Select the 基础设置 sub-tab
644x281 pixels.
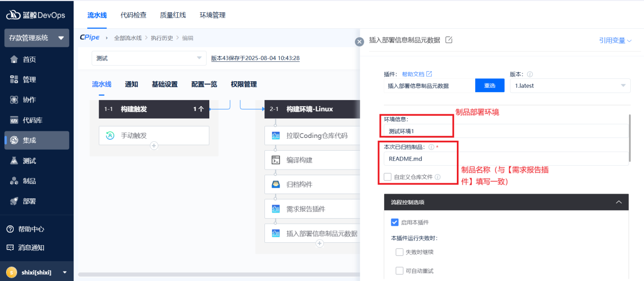[x=165, y=84]
